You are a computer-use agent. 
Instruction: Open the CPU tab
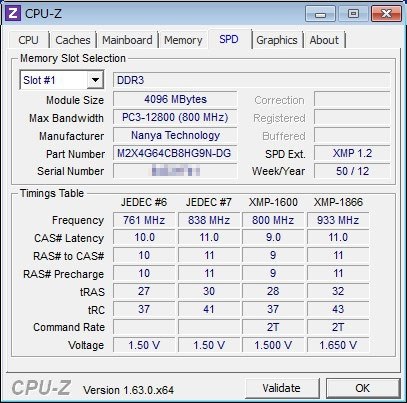[29, 40]
